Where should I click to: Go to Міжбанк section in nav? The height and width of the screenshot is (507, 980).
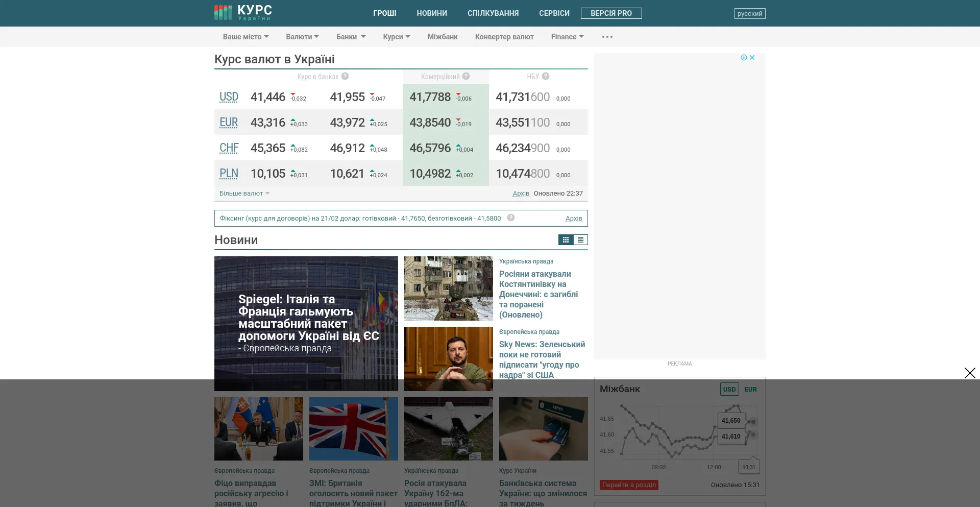pyautogui.click(x=443, y=37)
